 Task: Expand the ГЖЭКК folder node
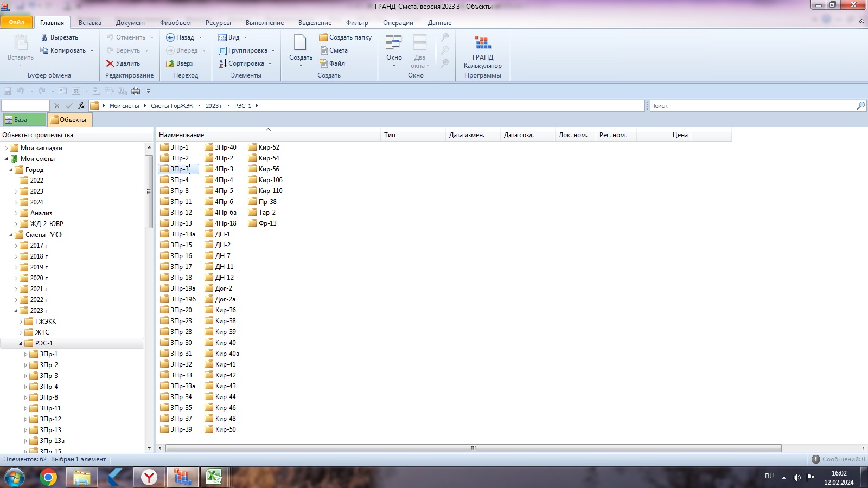[x=21, y=322]
